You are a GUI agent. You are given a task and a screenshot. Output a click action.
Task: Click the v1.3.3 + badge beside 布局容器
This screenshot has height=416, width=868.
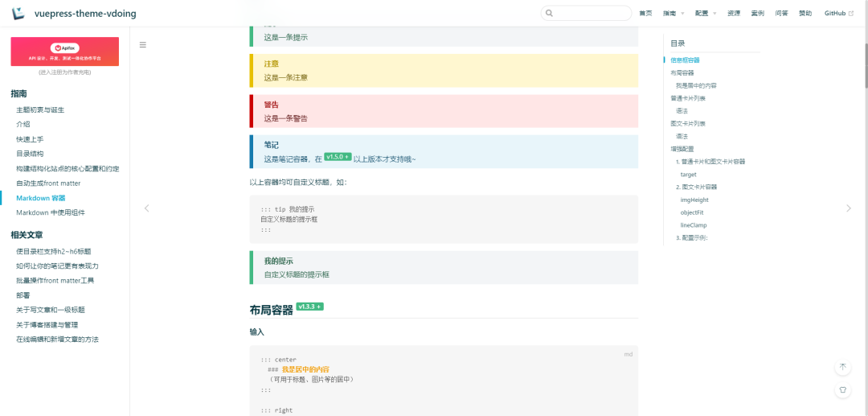(310, 307)
